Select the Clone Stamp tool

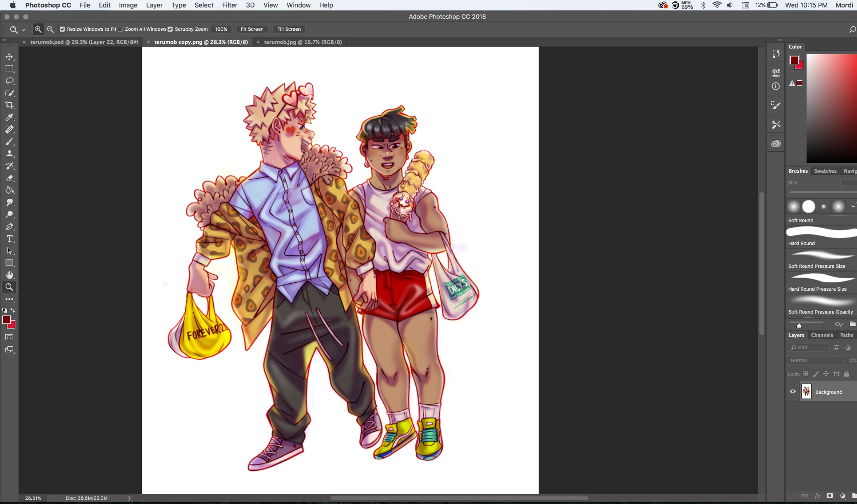[x=9, y=154]
